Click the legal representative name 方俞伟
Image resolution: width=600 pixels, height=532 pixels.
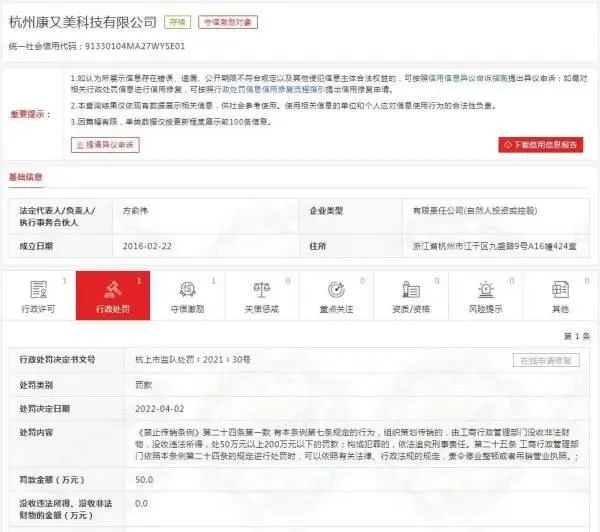click(x=139, y=212)
